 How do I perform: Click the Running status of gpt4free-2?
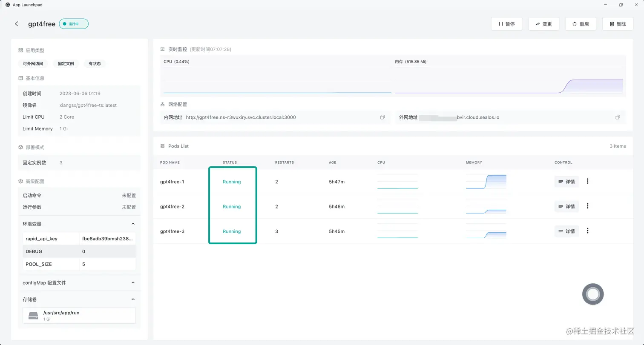pos(232,206)
